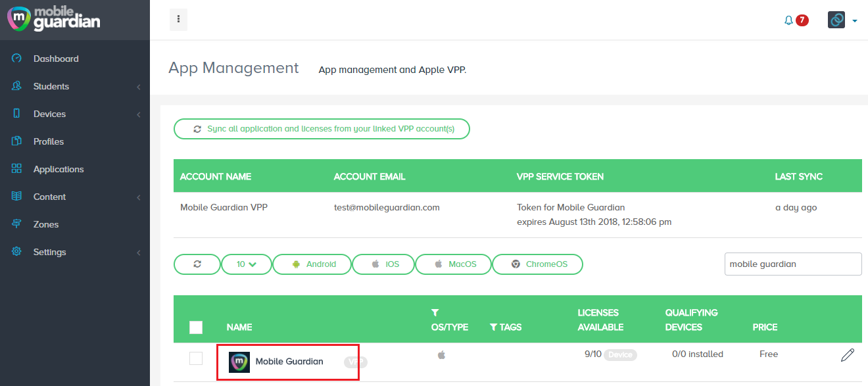
Task: Click the VPP badge on the app
Action: pos(356,362)
